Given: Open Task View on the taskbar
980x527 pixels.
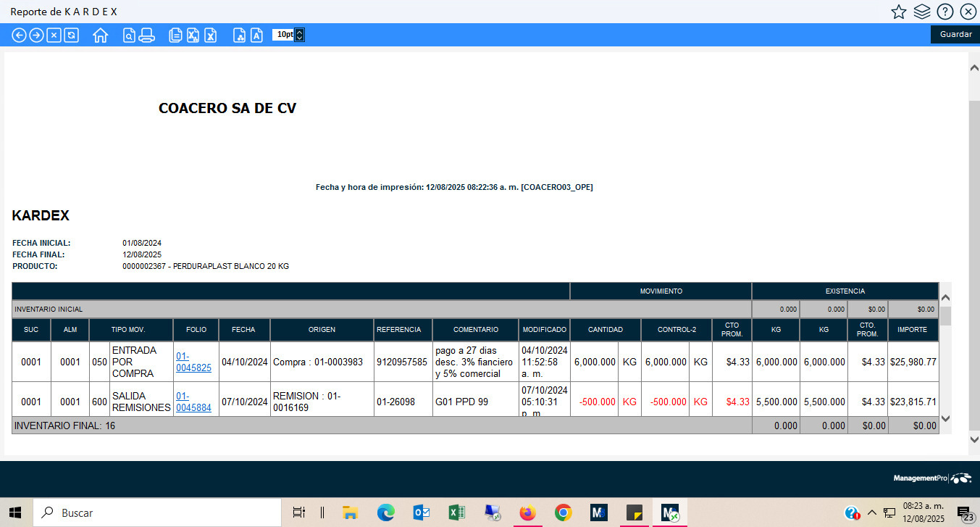Looking at the screenshot, I should click(298, 513).
